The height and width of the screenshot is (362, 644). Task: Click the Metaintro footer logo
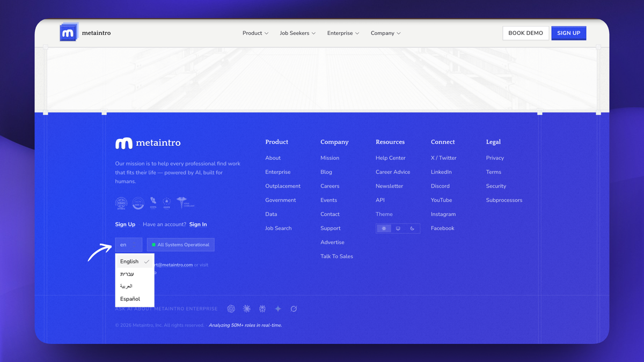tap(148, 143)
